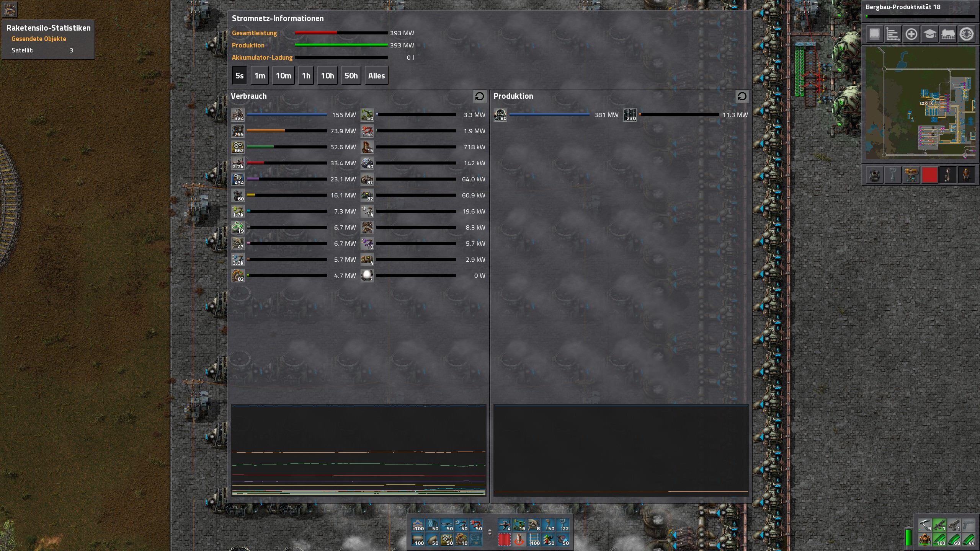Switch to the 10m time range
Screen dimensions: 980x551
(283, 76)
